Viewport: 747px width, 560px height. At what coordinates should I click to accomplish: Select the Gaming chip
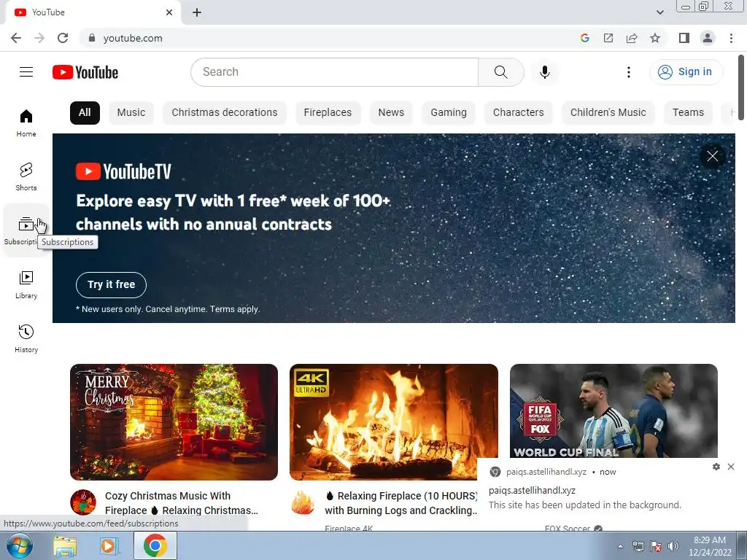449,113
